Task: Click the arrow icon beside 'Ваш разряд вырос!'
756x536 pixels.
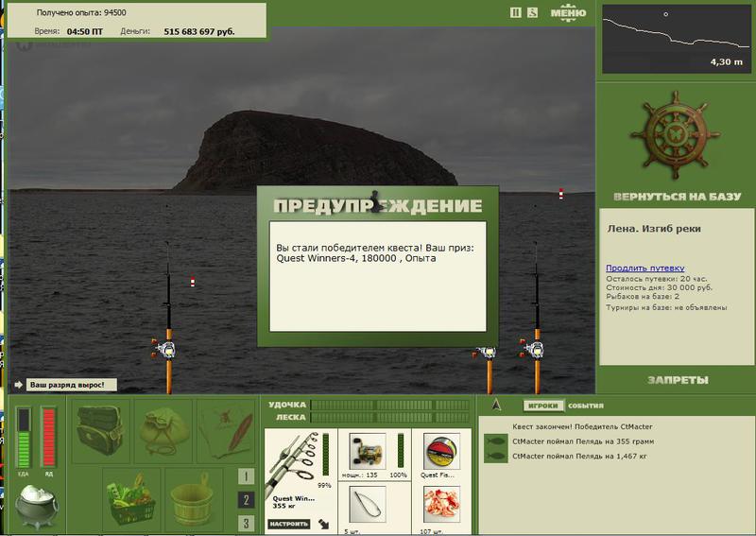Action: pyautogui.click(x=18, y=385)
